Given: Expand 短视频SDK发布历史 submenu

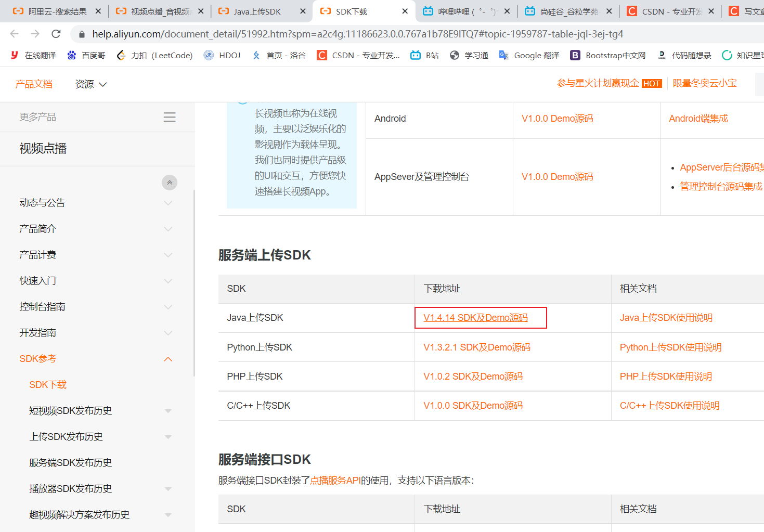Looking at the screenshot, I should [168, 411].
